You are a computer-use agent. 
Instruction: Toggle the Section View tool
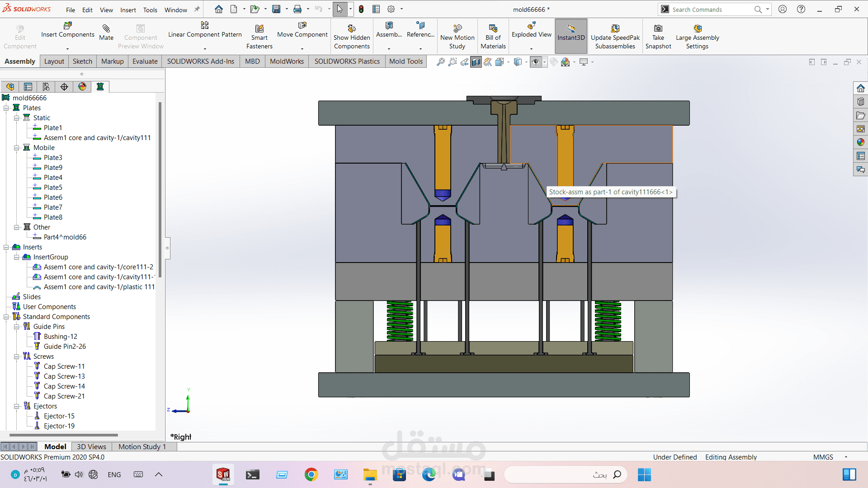(x=476, y=62)
